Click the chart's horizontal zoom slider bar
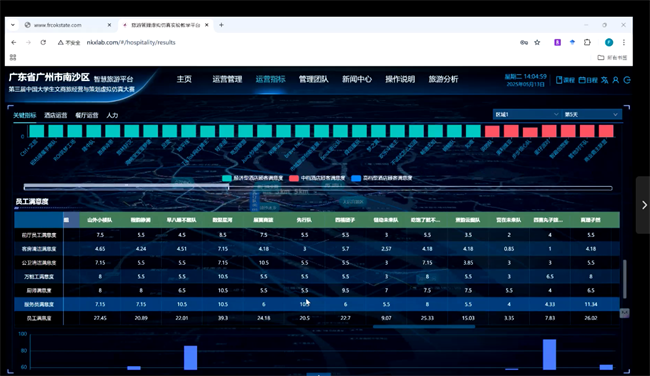The height and width of the screenshot is (376, 650). 318,188
